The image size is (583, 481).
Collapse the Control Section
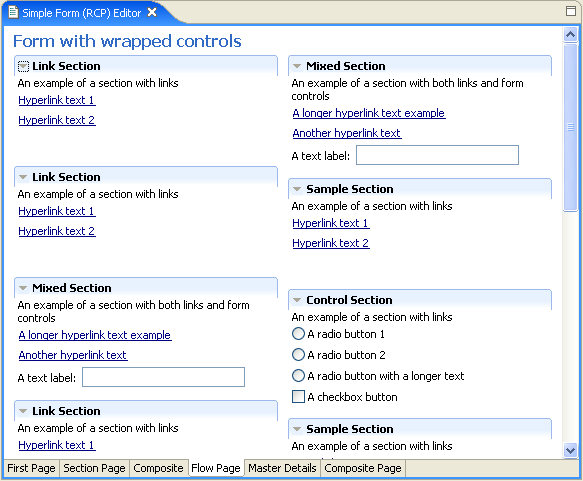[x=297, y=300]
